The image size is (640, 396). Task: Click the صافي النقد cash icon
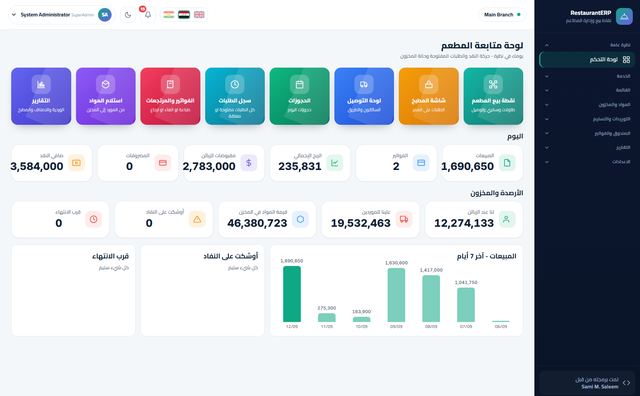pyautogui.click(x=76, y=163)
